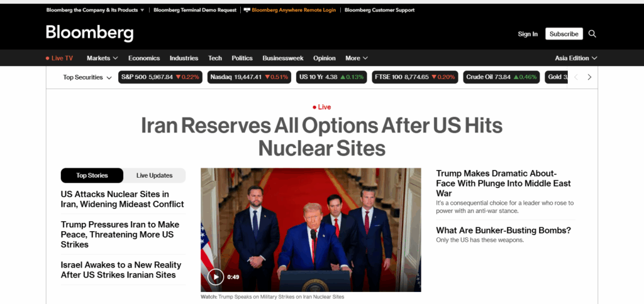This screenshot has height=304, width=644.
Task: Go to Economics section
Action: click(144, 58)
